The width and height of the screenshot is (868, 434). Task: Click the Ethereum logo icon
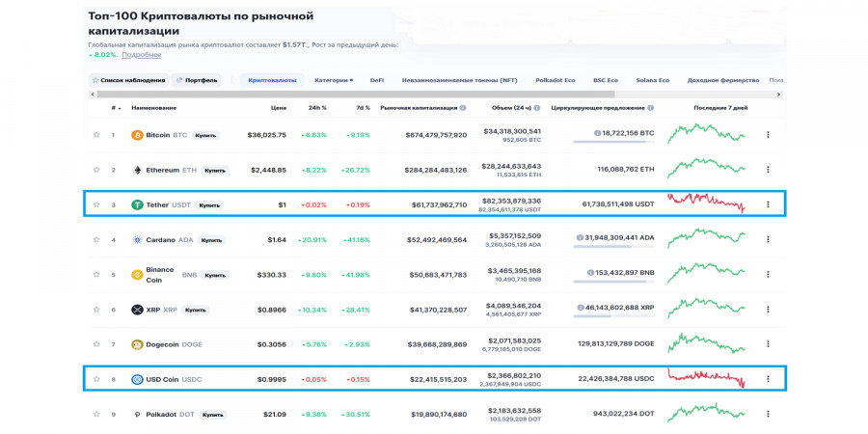tap(137, 170)
